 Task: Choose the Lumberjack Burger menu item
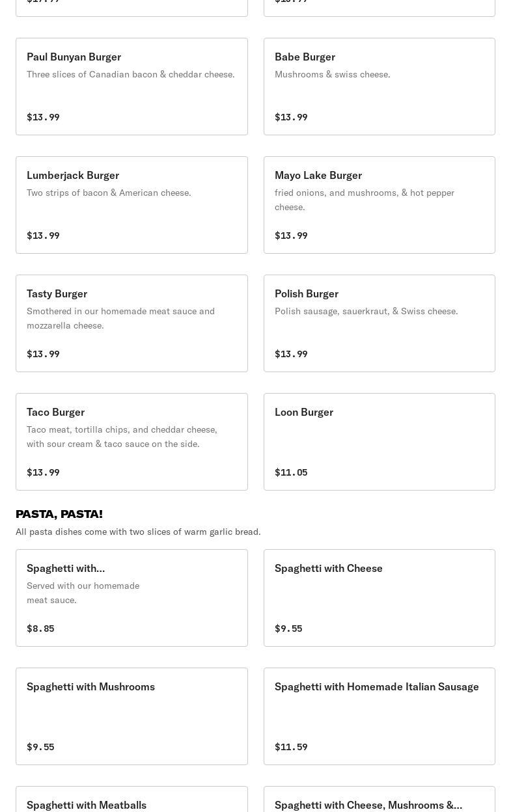click(131, 205)
